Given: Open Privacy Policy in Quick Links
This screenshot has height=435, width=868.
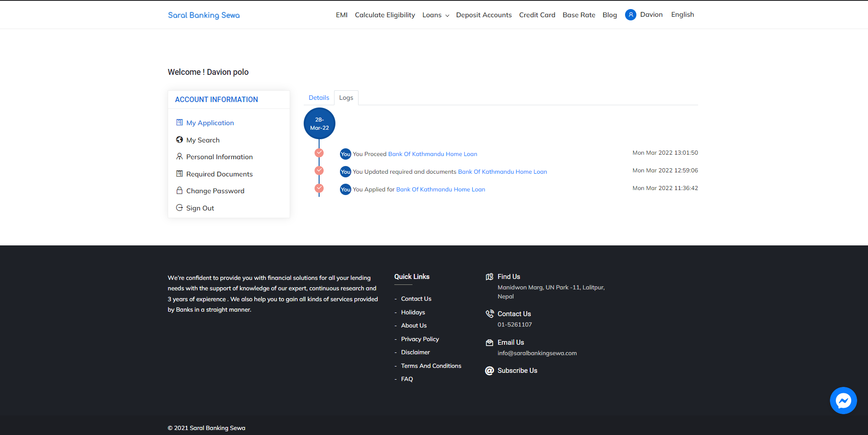Looking at the screenshot, I should point(420,339).
